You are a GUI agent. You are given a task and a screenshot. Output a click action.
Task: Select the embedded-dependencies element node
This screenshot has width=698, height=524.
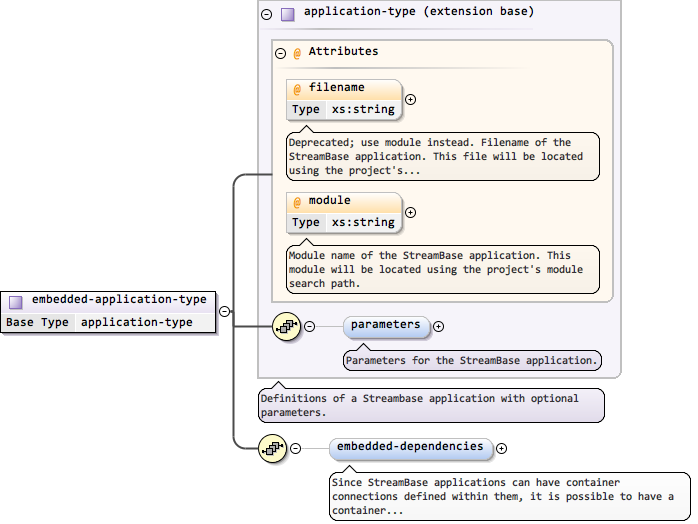(x=410, y=448)
